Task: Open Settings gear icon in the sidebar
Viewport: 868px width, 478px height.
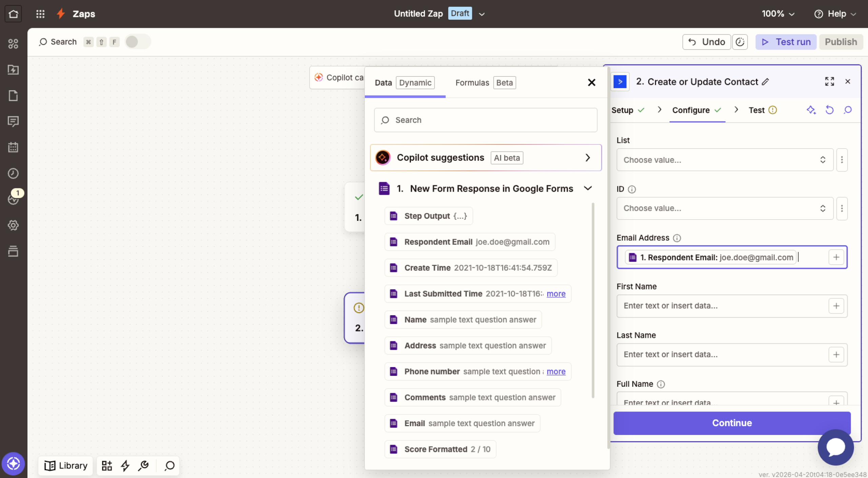Action: click(x=14, y=225)
